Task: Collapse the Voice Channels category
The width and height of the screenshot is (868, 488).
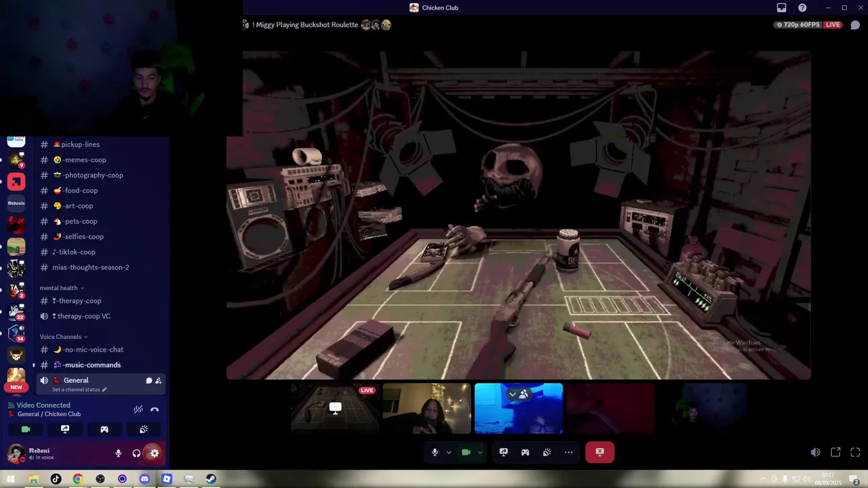Action: (64, 337)
